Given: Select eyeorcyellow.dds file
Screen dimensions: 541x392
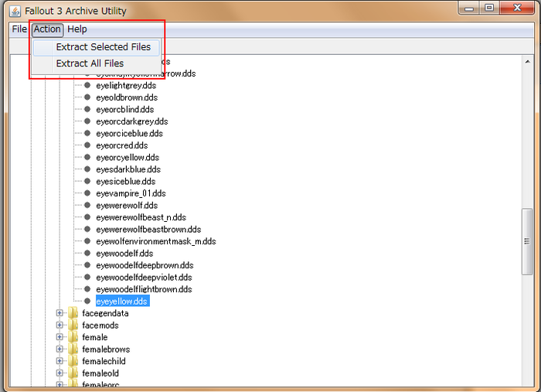Looking at the screenshot, I should tap(128, 158).
